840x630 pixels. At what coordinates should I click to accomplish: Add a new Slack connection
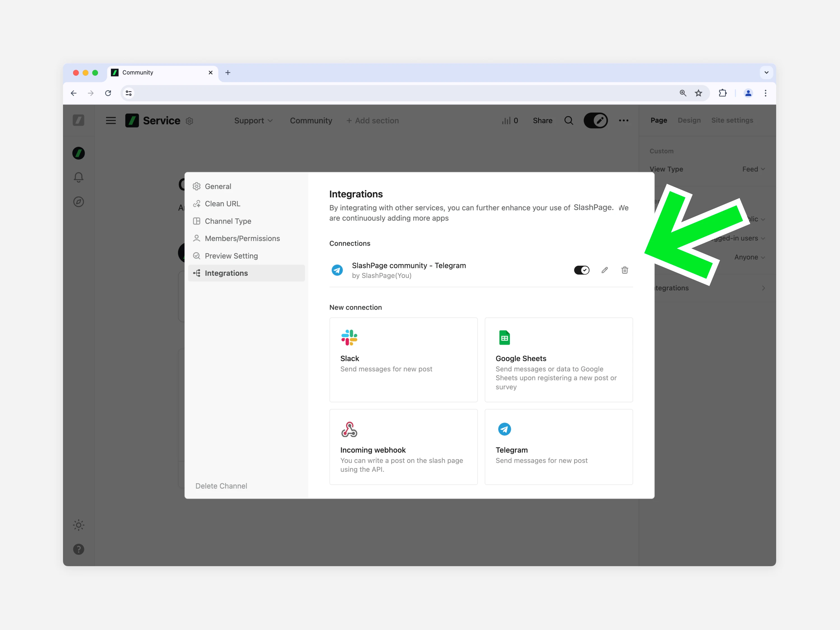point(403,360)
